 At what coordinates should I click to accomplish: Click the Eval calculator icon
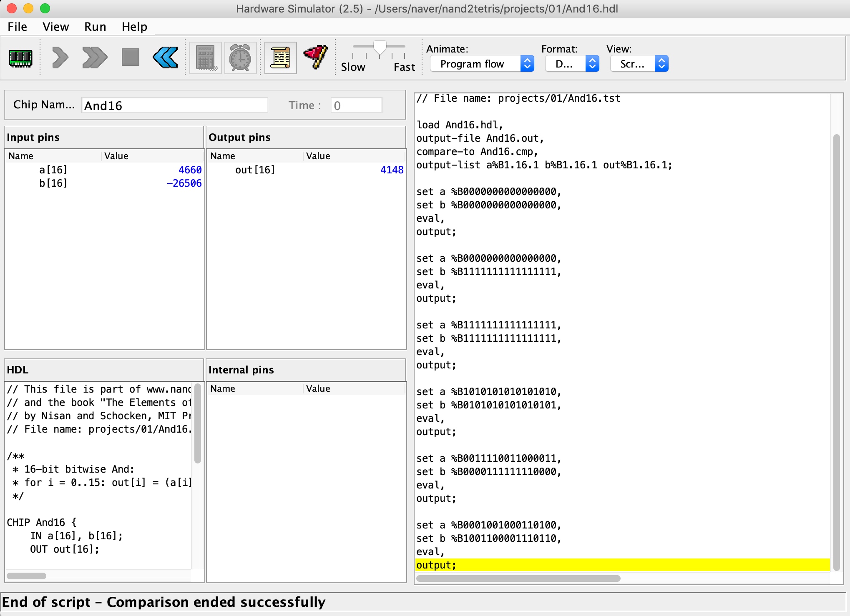(206, 58)
